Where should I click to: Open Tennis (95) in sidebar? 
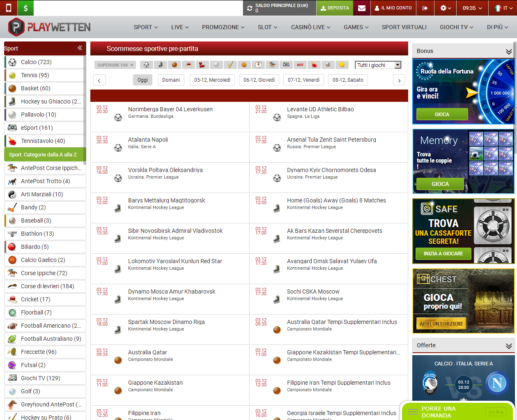[45, 75]
